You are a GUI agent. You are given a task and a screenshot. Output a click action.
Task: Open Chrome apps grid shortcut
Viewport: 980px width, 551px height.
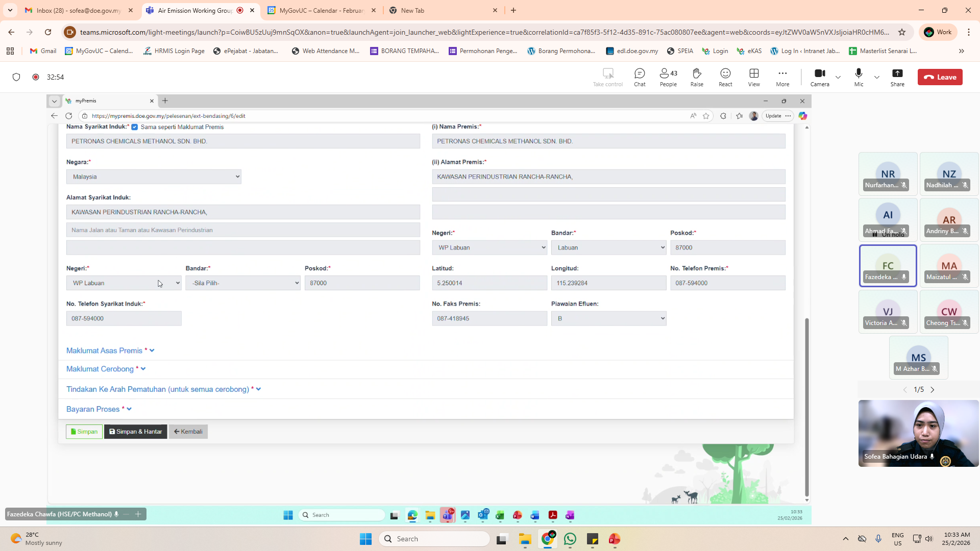10,51
